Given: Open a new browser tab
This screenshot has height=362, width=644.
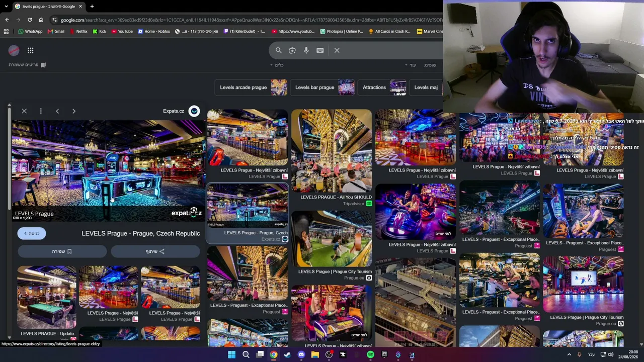Looking at the screenshot, I should click(92, 7).
